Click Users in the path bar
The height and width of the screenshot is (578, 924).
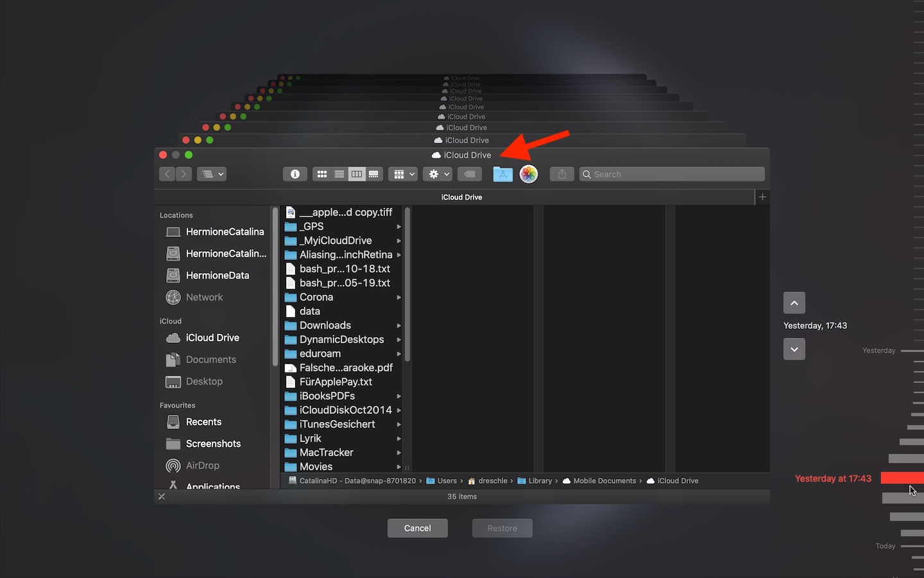pyautogui.click(x=442, y=481)
